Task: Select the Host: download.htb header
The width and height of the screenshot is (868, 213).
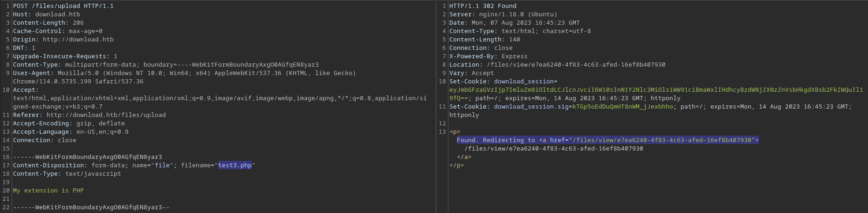Action: tap(47, 14)
